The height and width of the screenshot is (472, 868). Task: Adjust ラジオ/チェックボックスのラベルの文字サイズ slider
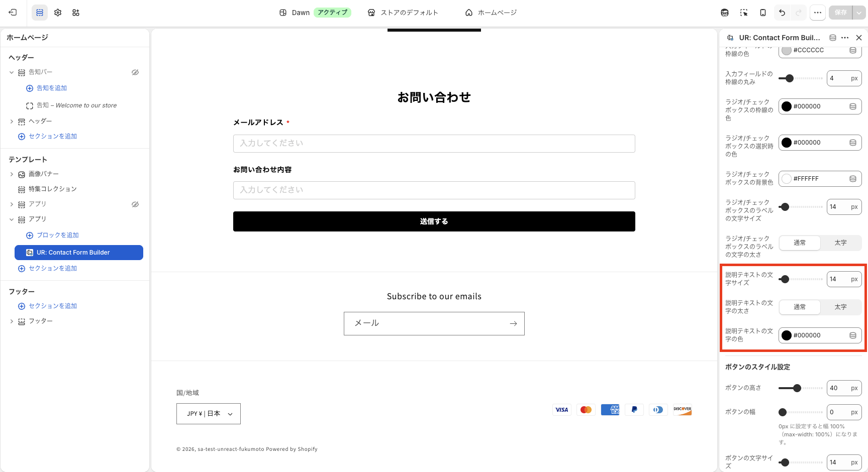(785, 207)
